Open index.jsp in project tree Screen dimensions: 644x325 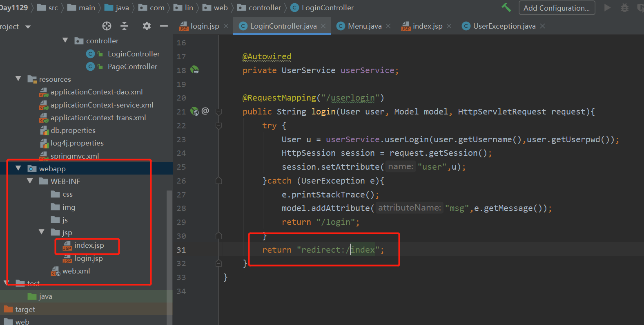coord(89,245)
